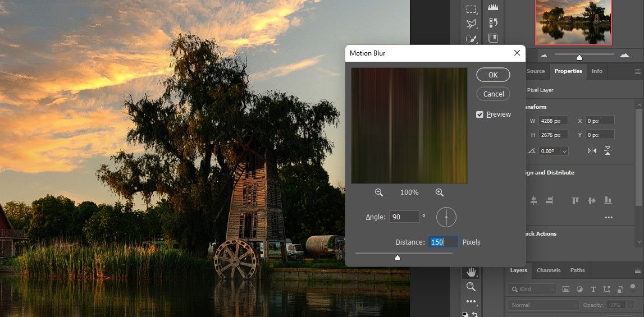Select the Hand tool

point(471,272)
